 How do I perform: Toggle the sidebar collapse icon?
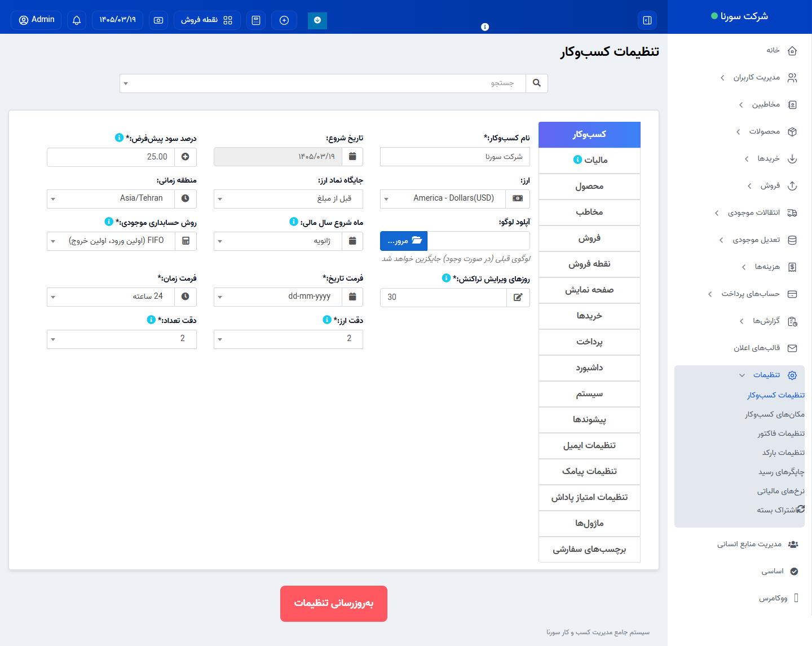point(647,20)
